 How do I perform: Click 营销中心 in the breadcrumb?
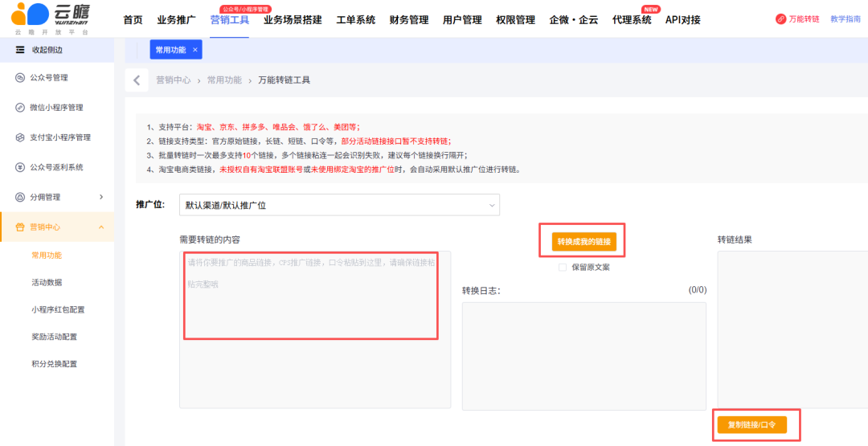174,80
